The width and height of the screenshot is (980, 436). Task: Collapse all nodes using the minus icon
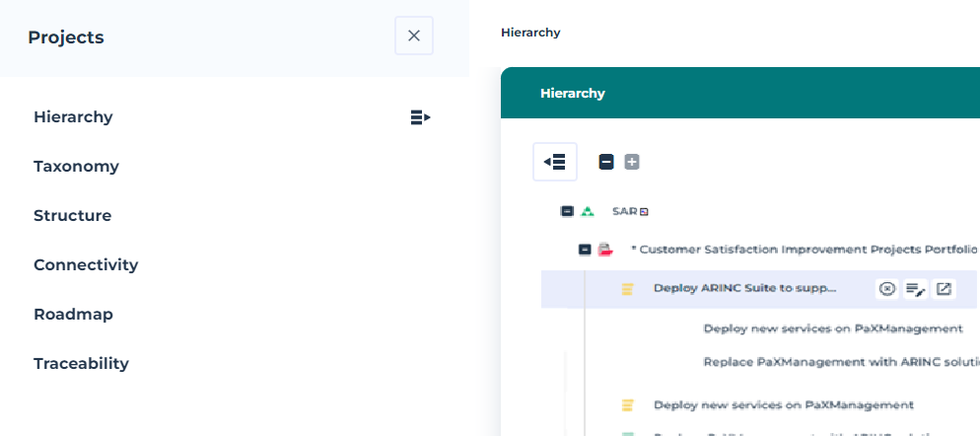click(x=606, y=162)
